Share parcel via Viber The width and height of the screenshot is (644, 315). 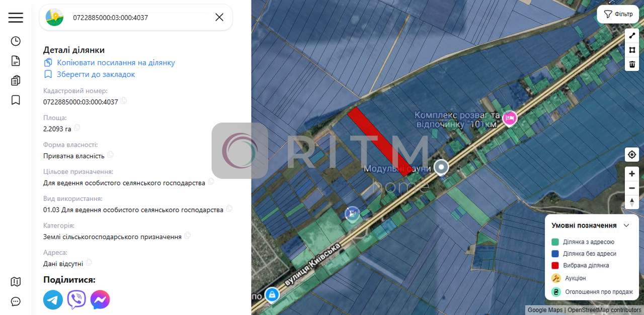point(76,300)
